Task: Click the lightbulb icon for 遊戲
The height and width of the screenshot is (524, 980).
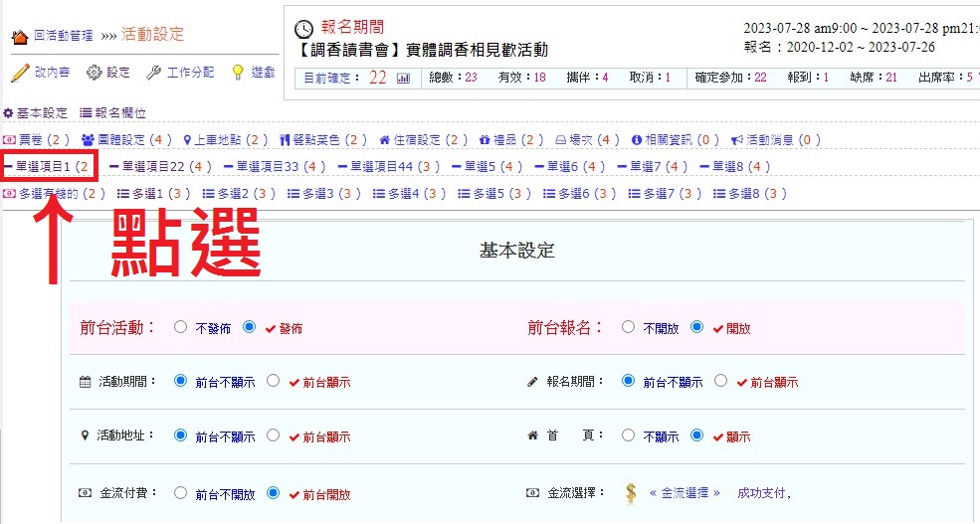Action: coord(238,73)
